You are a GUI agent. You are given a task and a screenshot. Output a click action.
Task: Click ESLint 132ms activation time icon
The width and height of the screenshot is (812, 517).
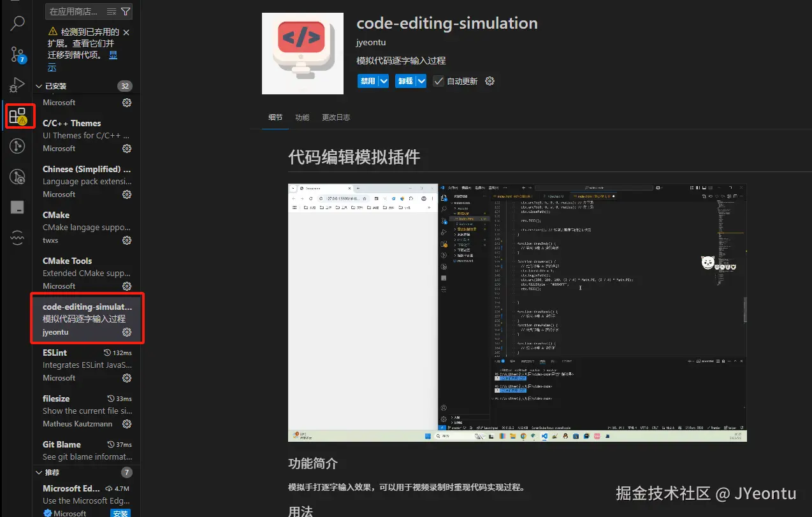click(x=108, y=353)
